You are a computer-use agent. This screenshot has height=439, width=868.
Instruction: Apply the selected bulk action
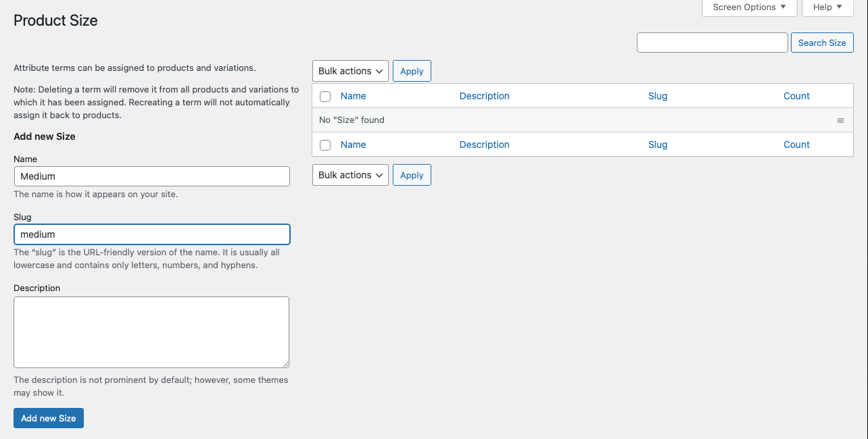412,70
